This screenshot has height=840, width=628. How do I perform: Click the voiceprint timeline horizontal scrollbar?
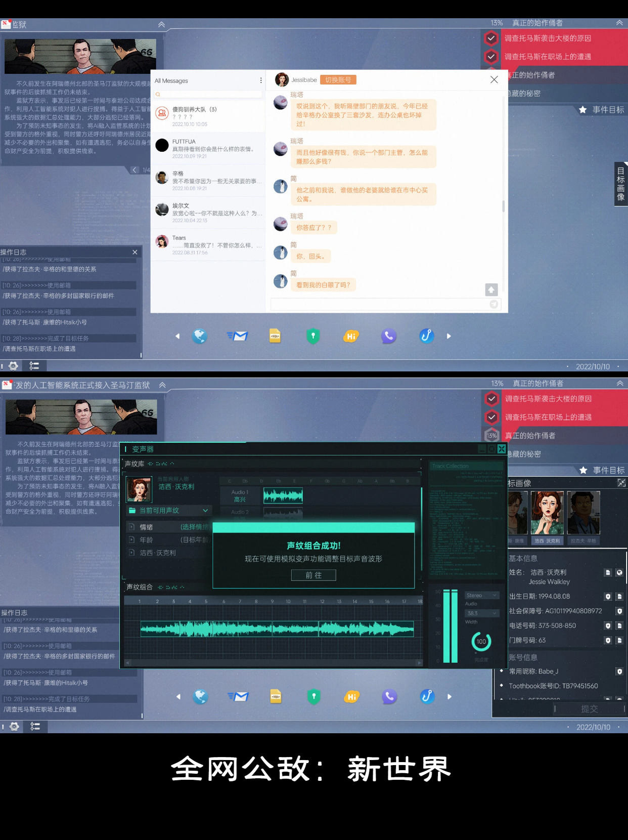click(x=274, y=662)
